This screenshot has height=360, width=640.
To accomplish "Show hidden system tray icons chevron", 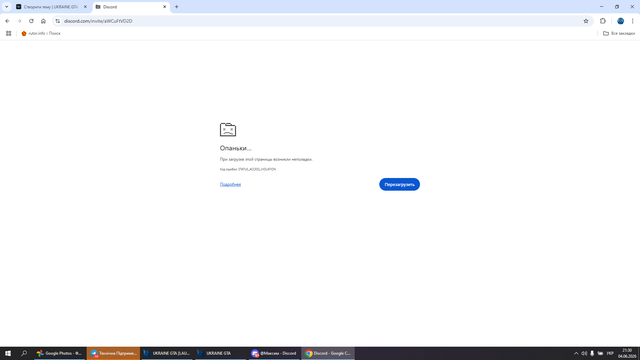I will tap(576, 353).
